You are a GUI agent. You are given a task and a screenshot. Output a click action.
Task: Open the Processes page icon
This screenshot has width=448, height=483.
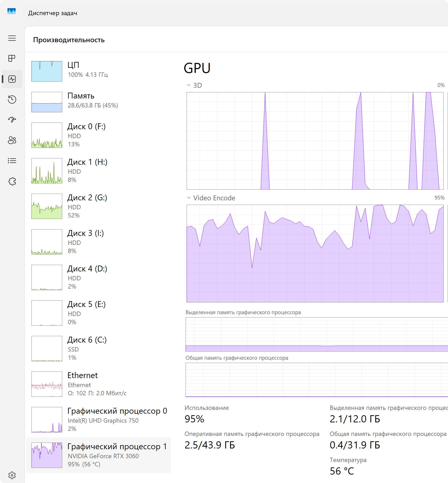point(12,59)
